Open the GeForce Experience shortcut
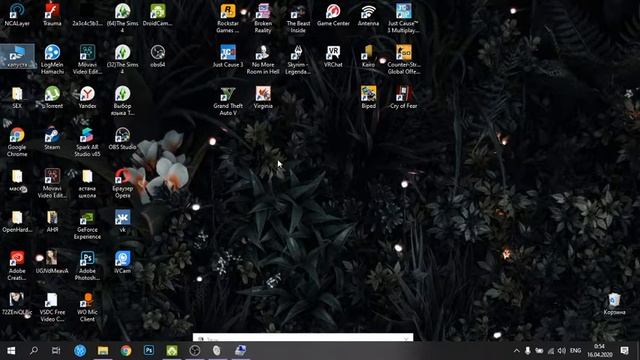 click(x=87, y=225)
